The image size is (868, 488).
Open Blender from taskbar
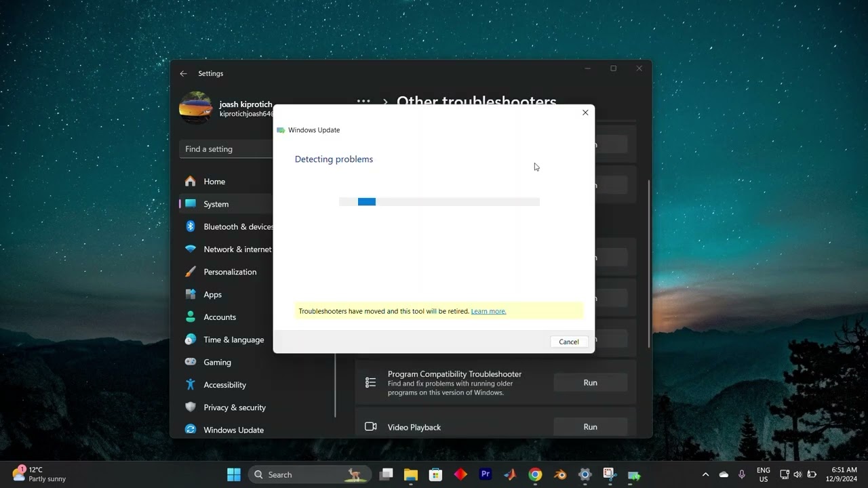tap(560, 474)
